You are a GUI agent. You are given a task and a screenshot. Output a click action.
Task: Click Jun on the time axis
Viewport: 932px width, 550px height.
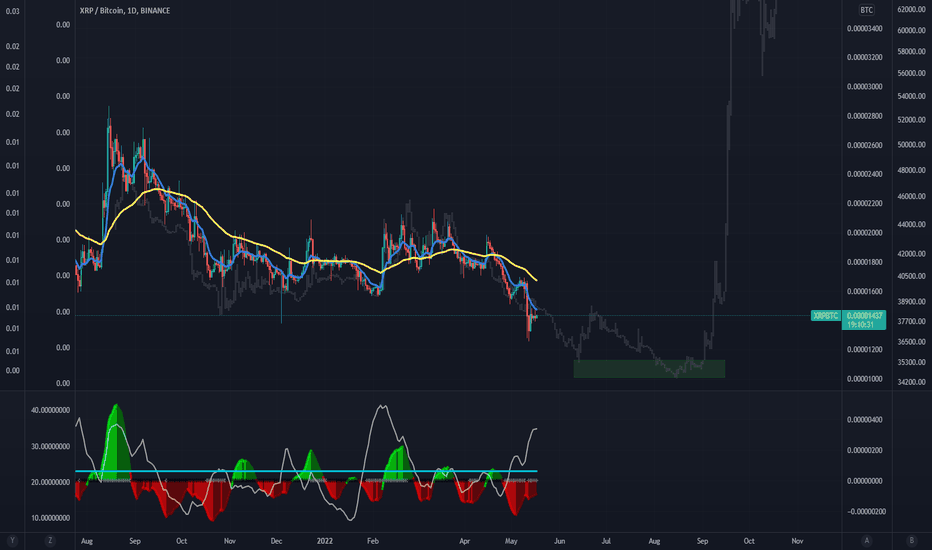[559, 541]
